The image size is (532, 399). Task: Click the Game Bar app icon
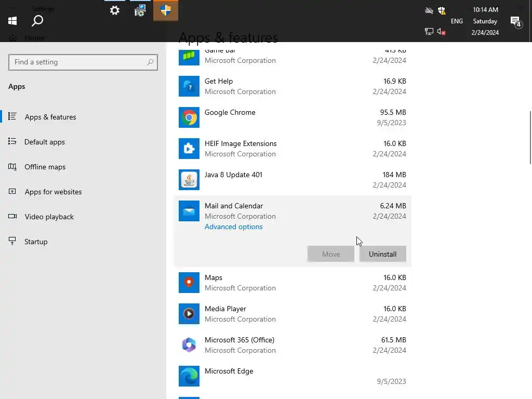(x=189, y=57)
